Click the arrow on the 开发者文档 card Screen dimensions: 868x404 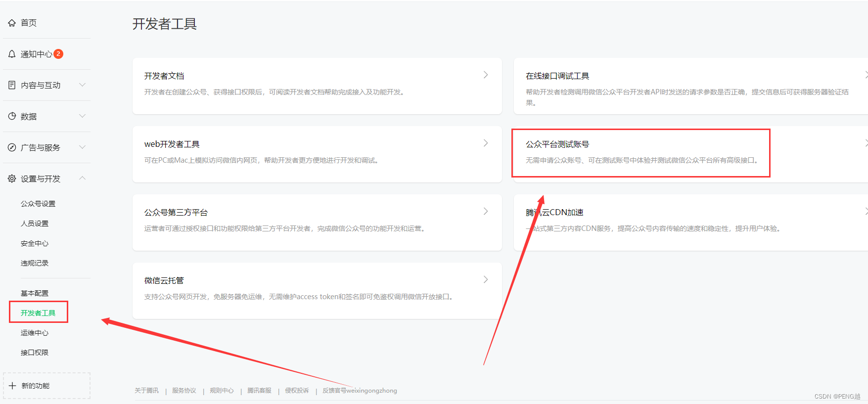click(x=486, y=75)
